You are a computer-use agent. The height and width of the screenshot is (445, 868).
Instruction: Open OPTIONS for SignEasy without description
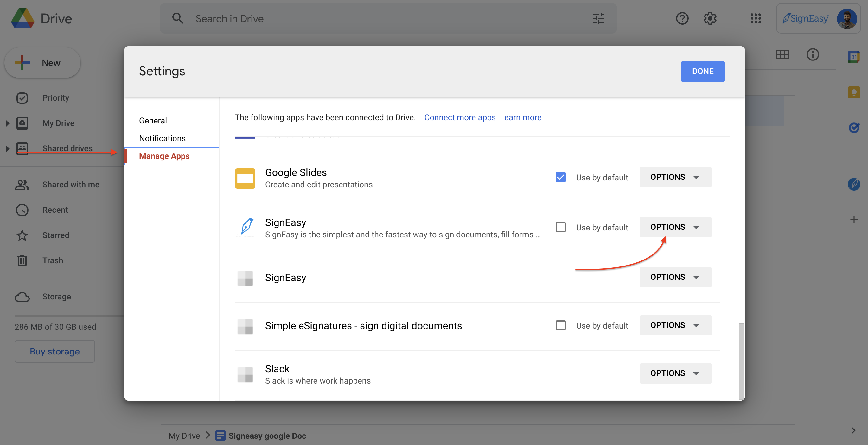[675, 277]
